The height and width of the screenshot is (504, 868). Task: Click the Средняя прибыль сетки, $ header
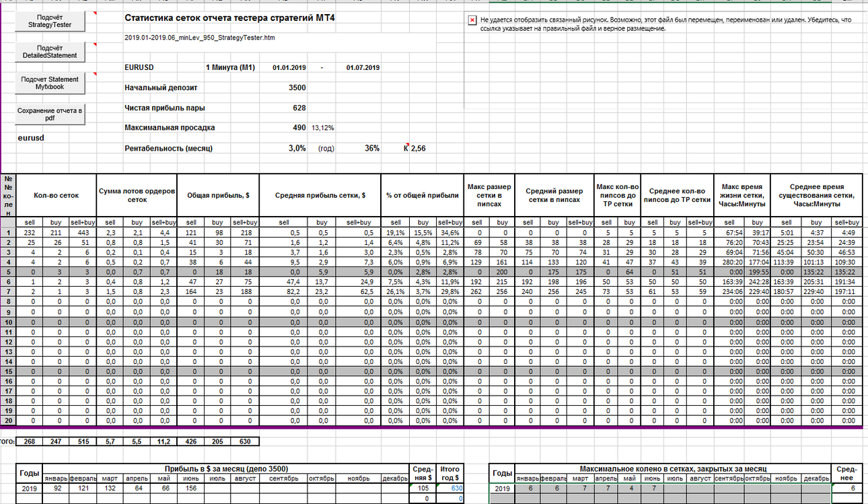point(320,195)
